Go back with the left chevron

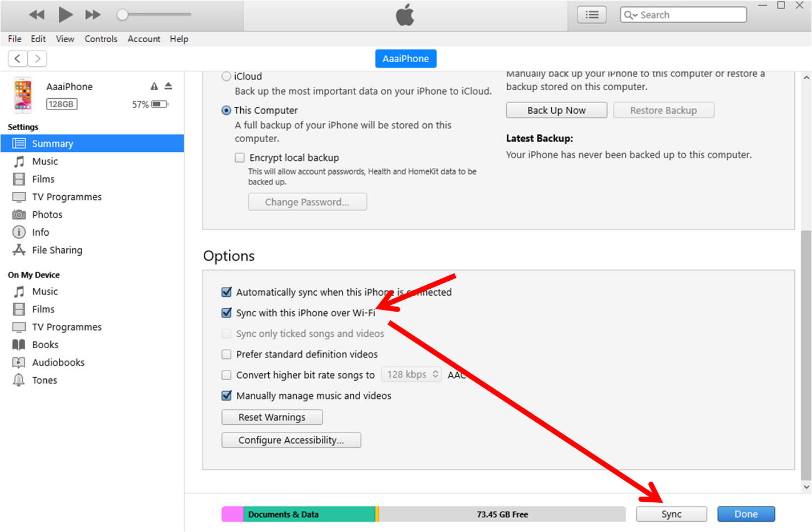[x=18, y=58]
